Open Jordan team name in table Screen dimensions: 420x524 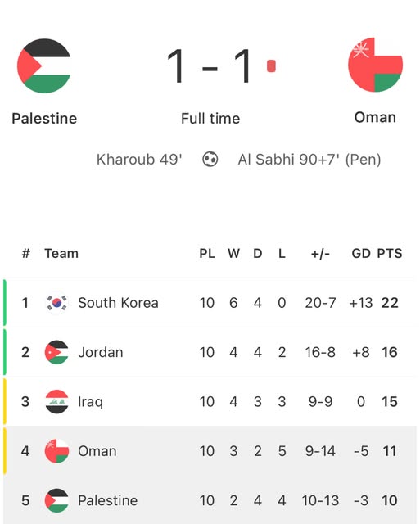tap(101, 352)
